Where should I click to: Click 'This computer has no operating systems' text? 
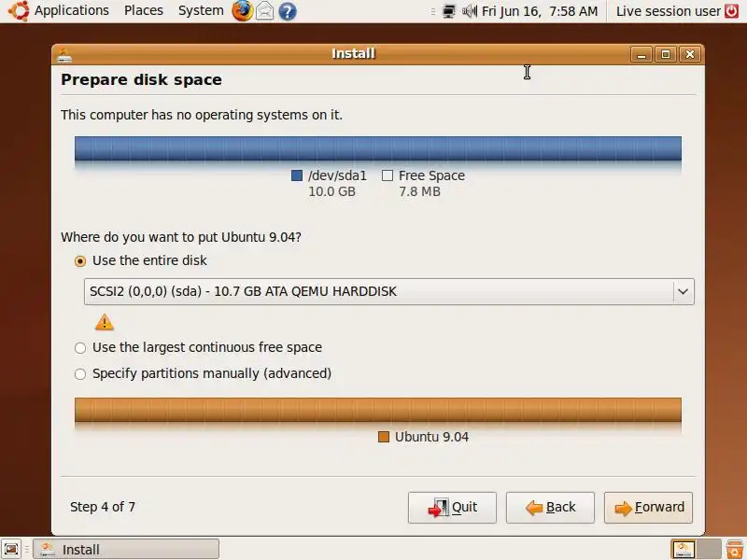pyautogui.click(x=202, y=115)
